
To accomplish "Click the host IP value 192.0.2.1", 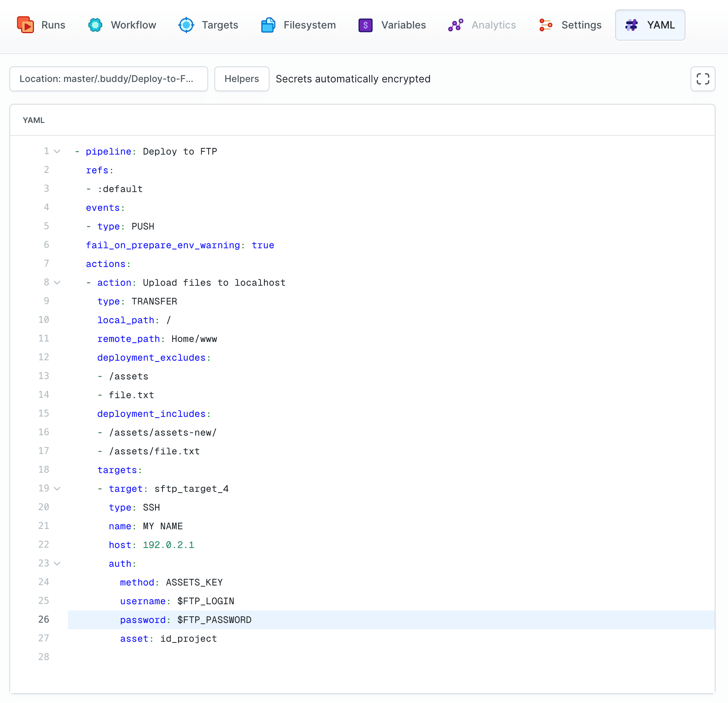I will tap(168, 545).
